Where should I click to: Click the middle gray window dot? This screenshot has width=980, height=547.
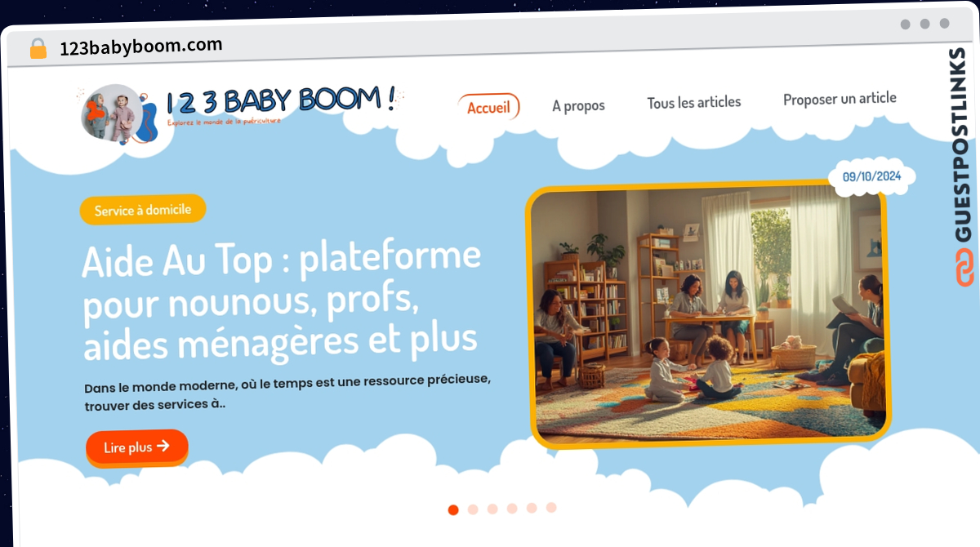point(925,24)
